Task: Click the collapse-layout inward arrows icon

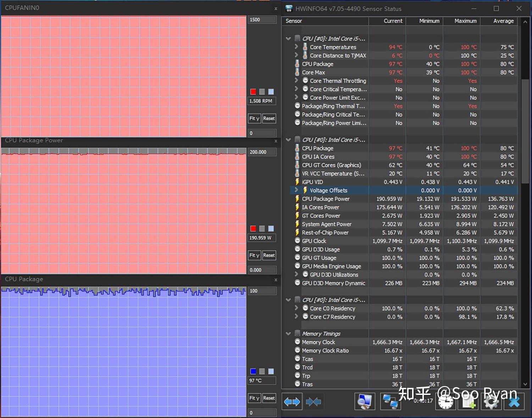Action: point(314,402)
